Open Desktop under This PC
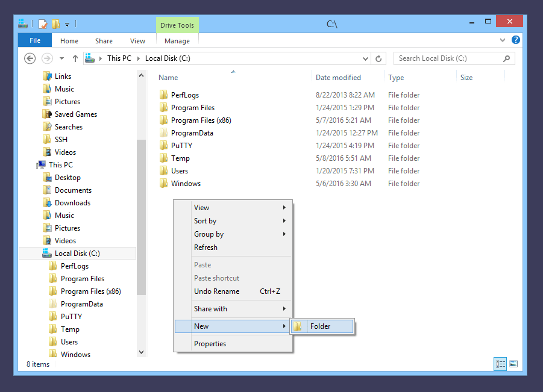The image size is (543, 392). (61, 178)
